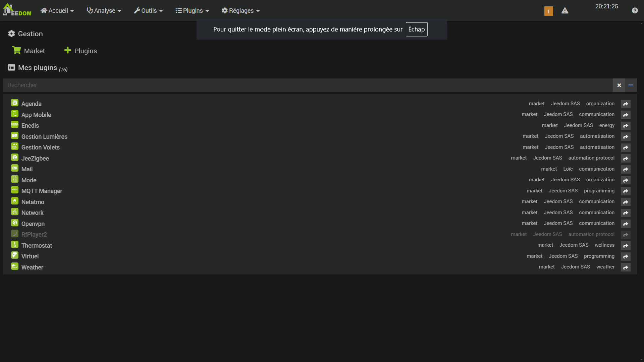Open the Accueil dropdown menu
Screen dimensions: 644x362
point(57,11)
